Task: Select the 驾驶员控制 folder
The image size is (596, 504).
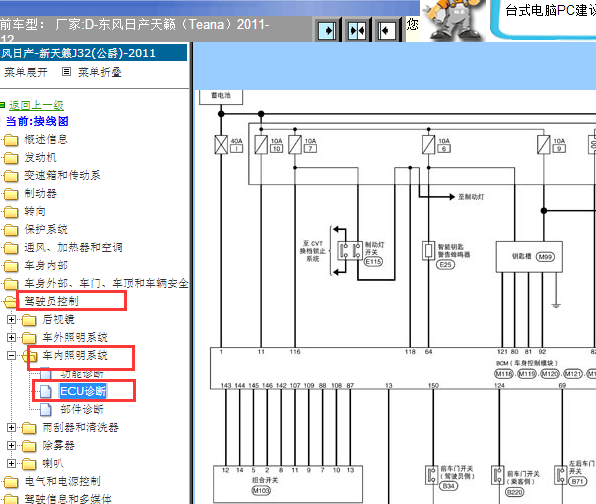Action: click(x=51, y=301)
